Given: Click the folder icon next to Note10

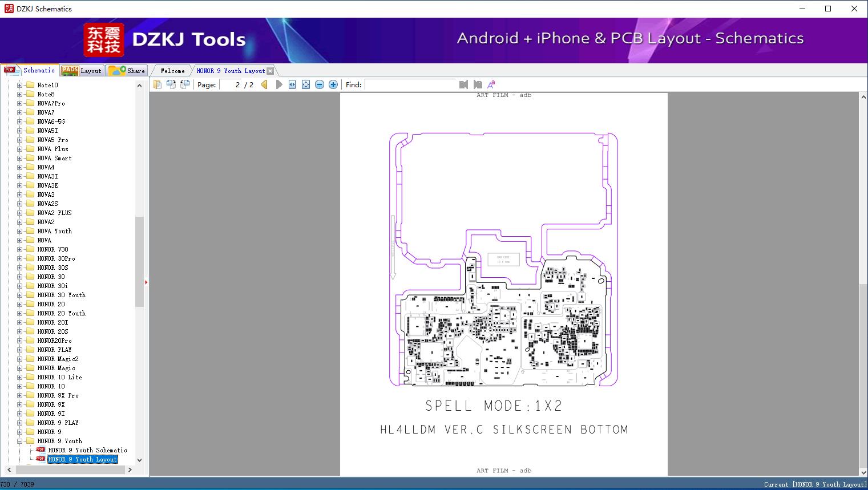Looking at the screenshot, I should pos(30,85).
